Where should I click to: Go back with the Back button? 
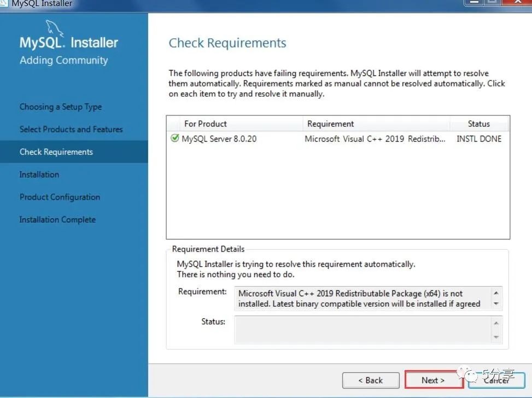[x=371, y=381]
